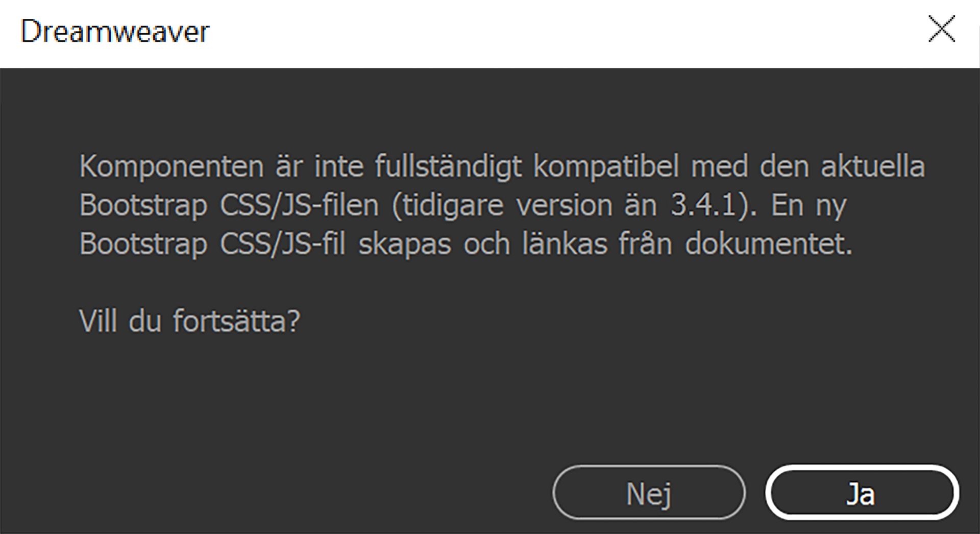Click the Dreamweaver title bar text
Image resolution: width=980 pixels, height=534 pixels.
[115, 32]
